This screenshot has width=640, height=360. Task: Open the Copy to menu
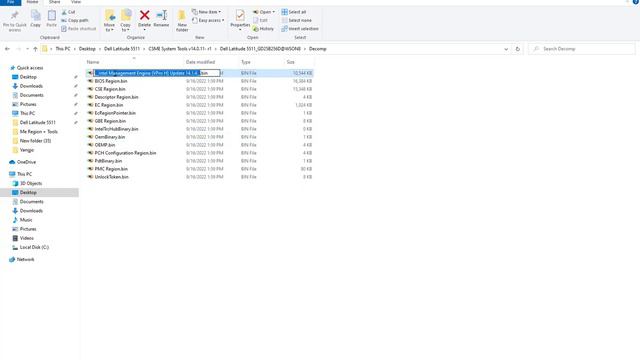126,21
